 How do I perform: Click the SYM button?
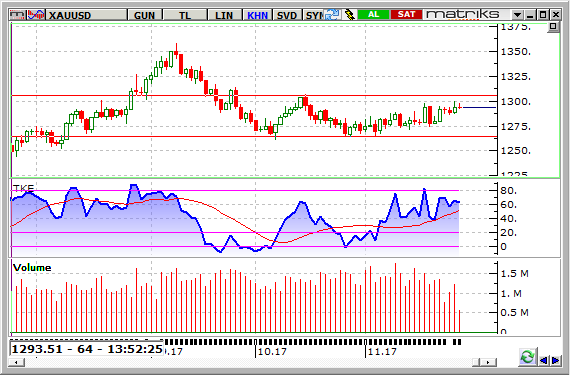(x=313, y=15)
